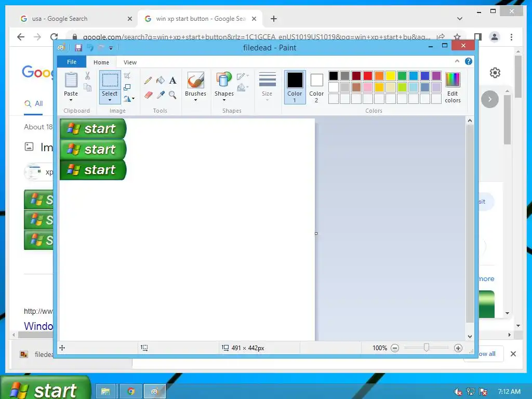532x399 pixels.
Task: Reload the Chrome page
Action: tap(54, 37)
